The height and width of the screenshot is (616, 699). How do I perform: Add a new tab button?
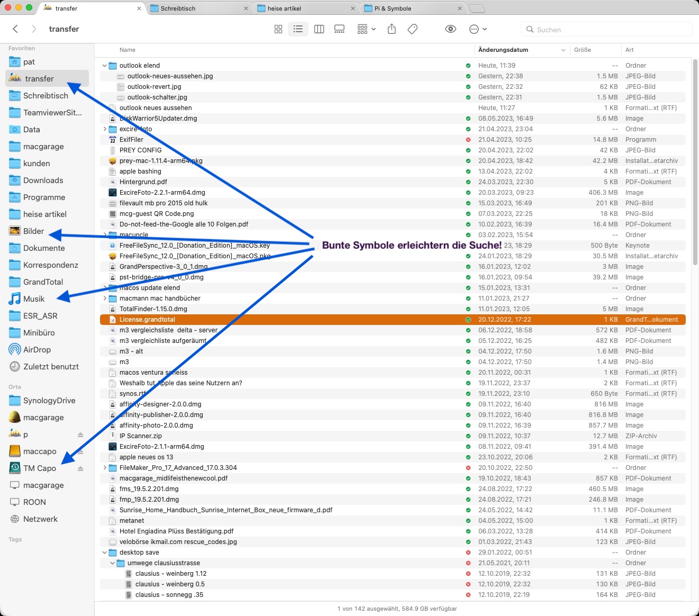(476, 8)
